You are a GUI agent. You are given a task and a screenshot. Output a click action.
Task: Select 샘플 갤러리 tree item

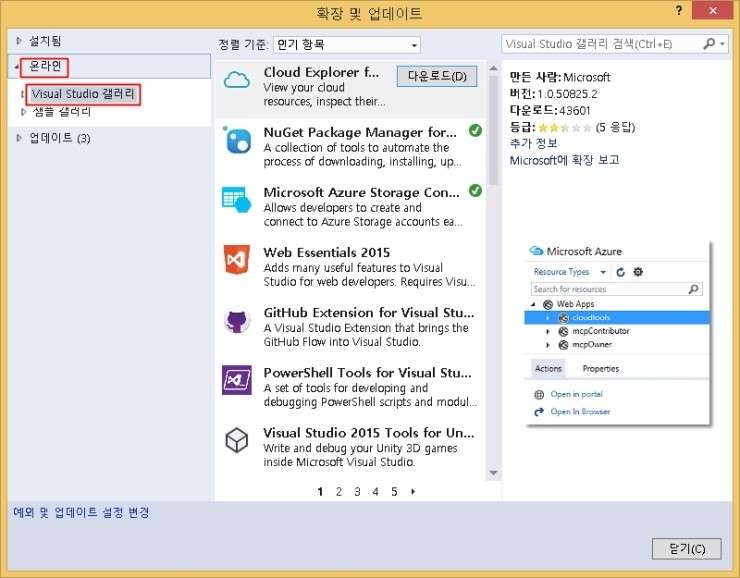pyautogui.click(x=61, y=112)
